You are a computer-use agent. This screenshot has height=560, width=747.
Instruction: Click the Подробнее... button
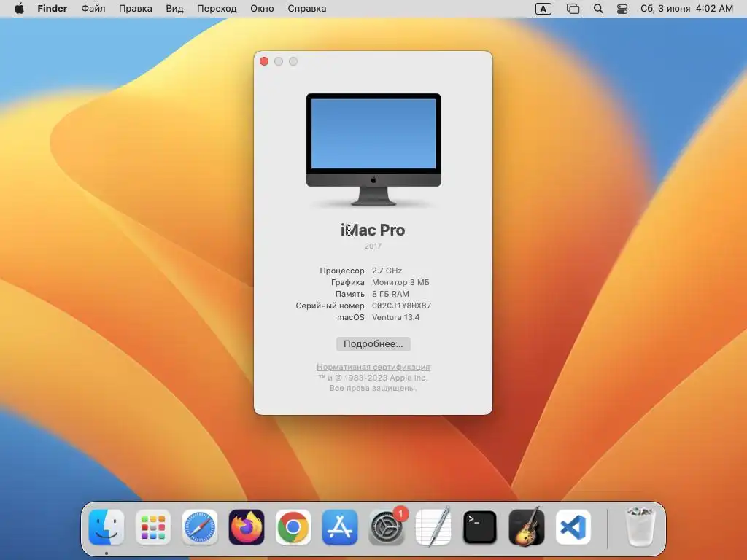pyautogui.click(x=373, y=344)
